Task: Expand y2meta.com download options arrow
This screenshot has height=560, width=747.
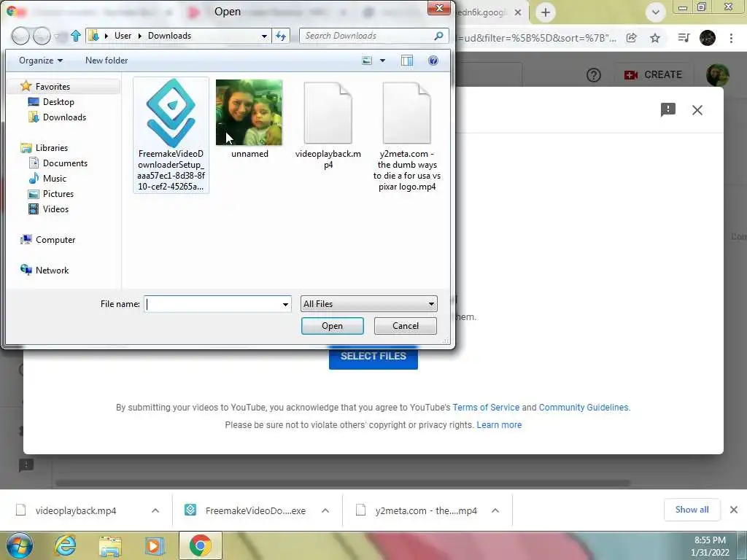Action: pos(495,510)
